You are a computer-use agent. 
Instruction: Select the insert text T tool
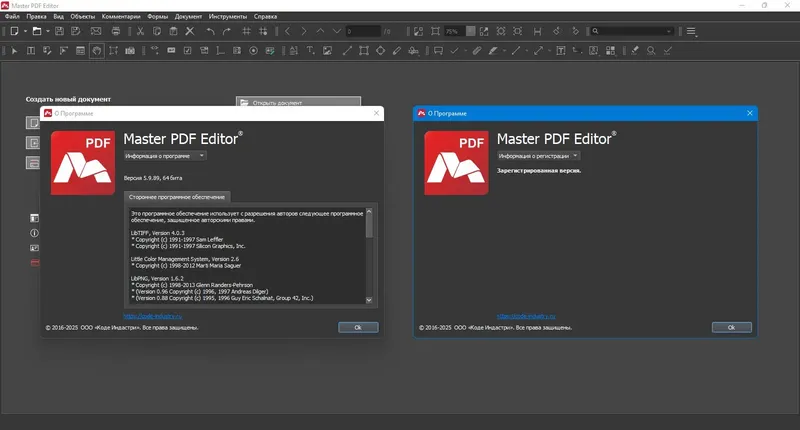(x=310, y=51)
